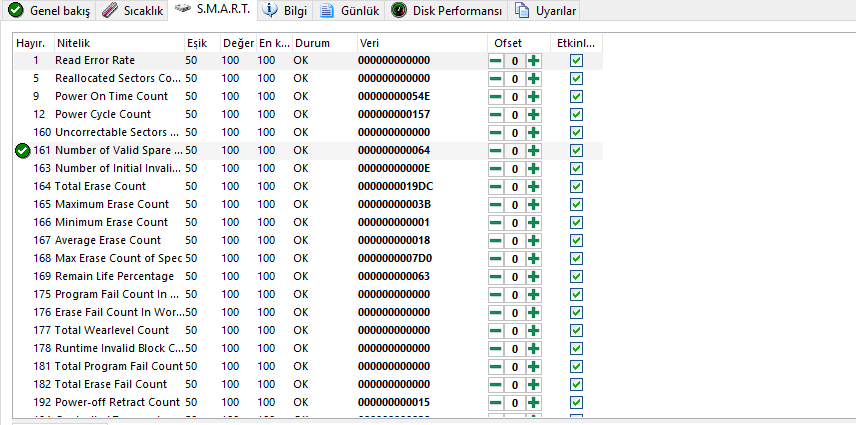Decrease offset for Minimum Erase Count
The image size is (856, 425).
496,223
